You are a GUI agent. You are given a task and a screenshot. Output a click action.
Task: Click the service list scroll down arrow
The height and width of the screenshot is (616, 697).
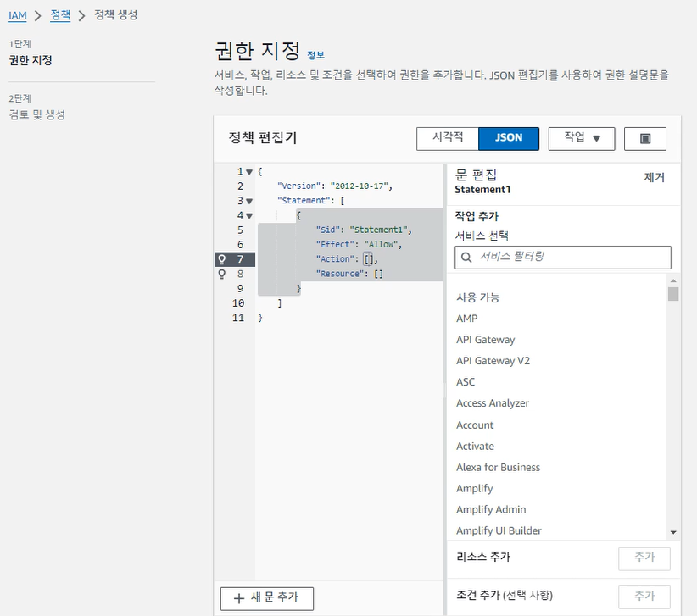coord(673,532)
